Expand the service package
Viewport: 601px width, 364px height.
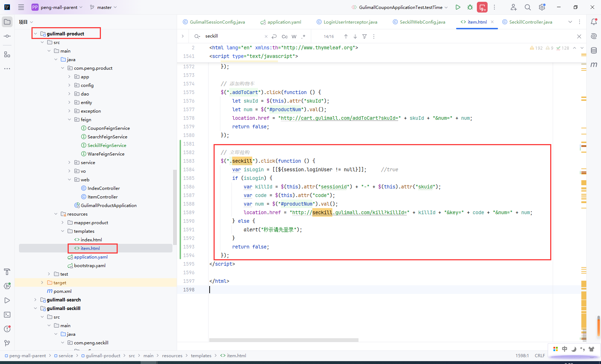point(69,162)
